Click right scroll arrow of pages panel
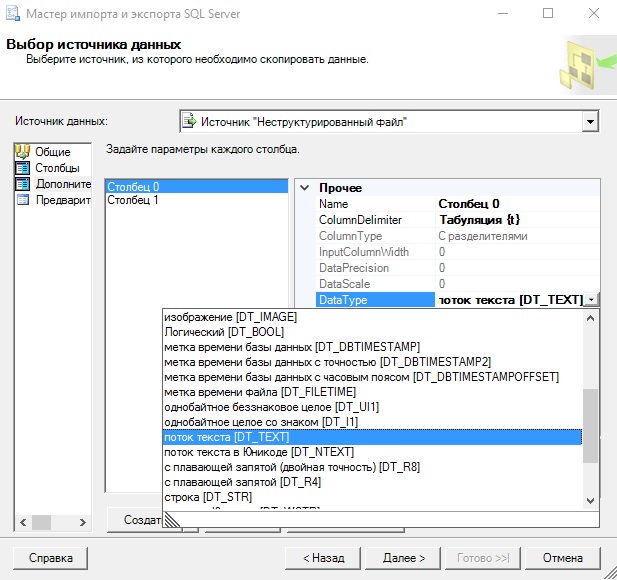 [82, 523]
